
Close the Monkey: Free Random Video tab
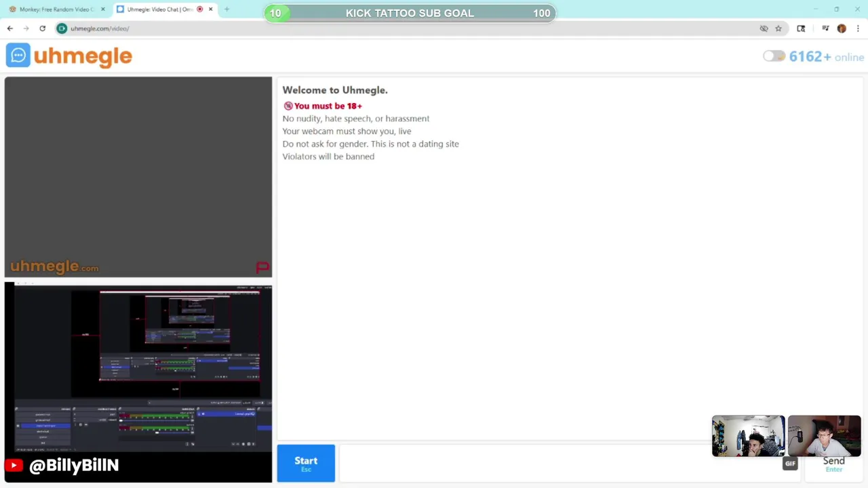(103, 9)
